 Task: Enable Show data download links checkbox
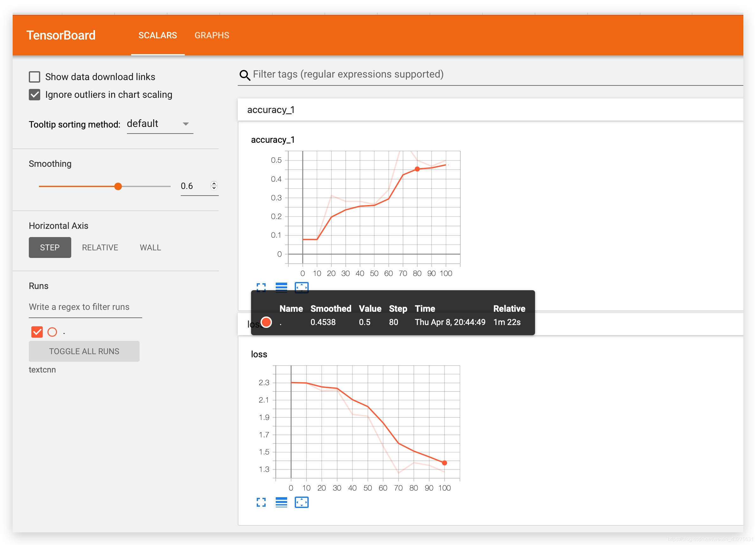[x=35, y=77]
